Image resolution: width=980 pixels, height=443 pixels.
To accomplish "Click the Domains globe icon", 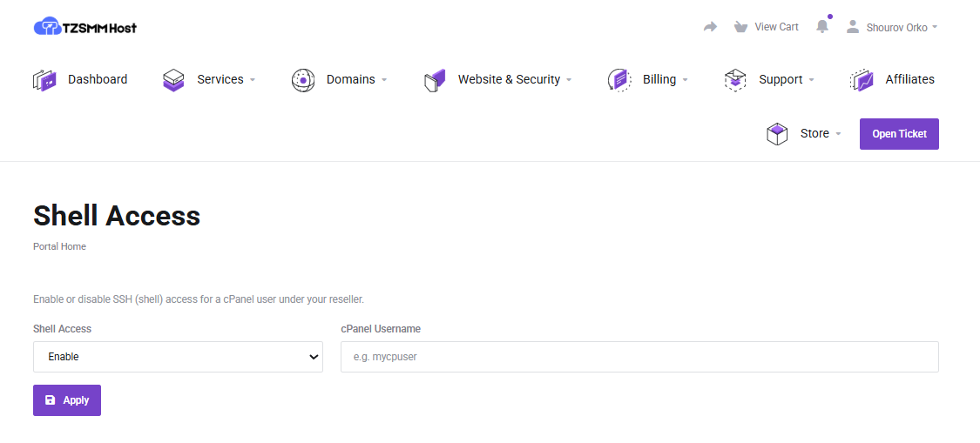I will pos(303,80).
